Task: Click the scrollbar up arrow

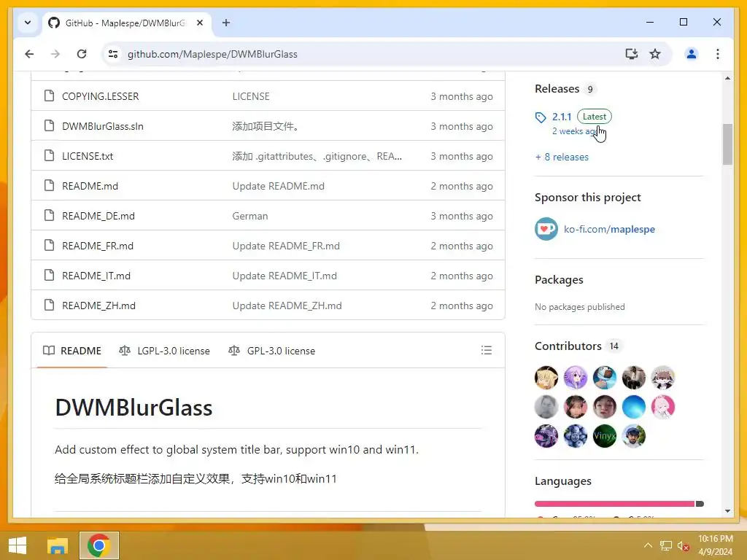Action: point(727,78)
